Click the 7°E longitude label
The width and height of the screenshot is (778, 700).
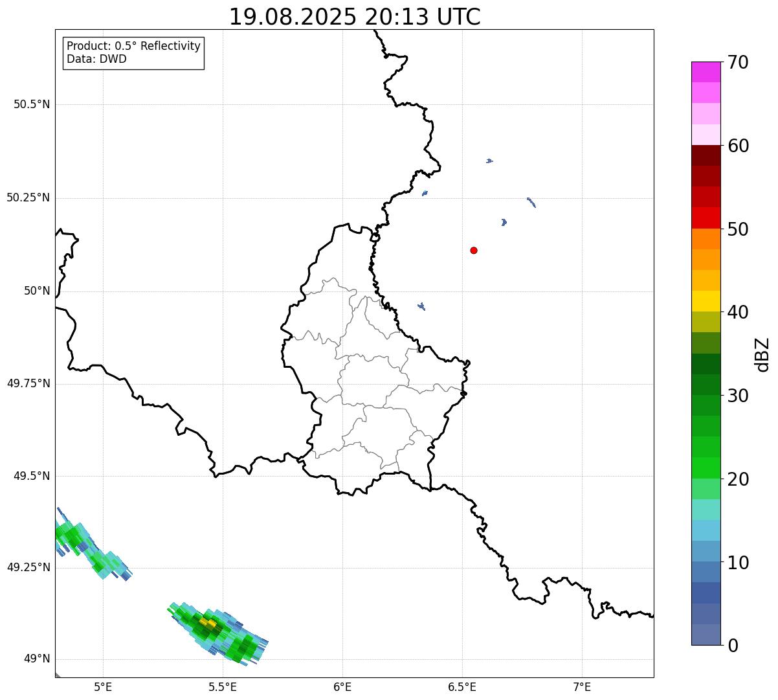click(x=582, y=686)
